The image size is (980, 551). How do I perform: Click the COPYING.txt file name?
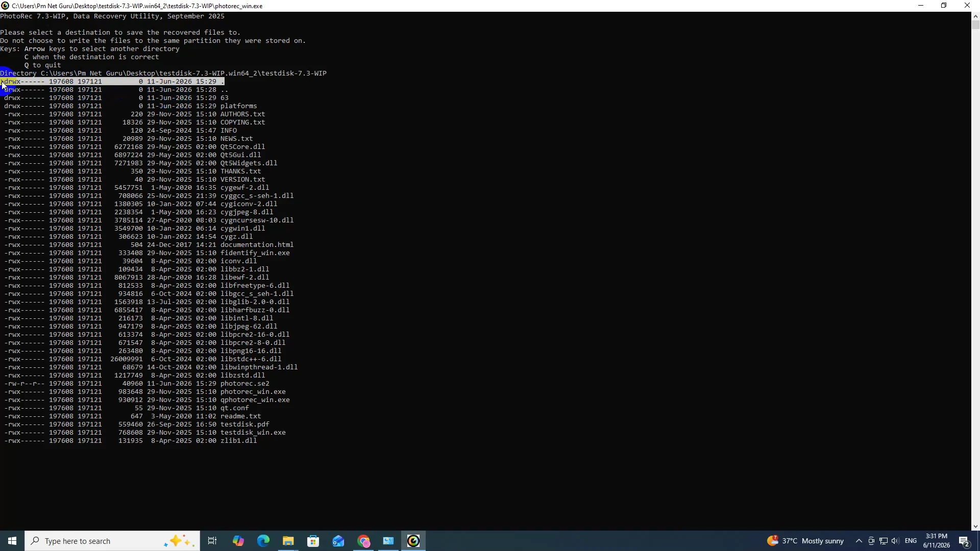242,122
